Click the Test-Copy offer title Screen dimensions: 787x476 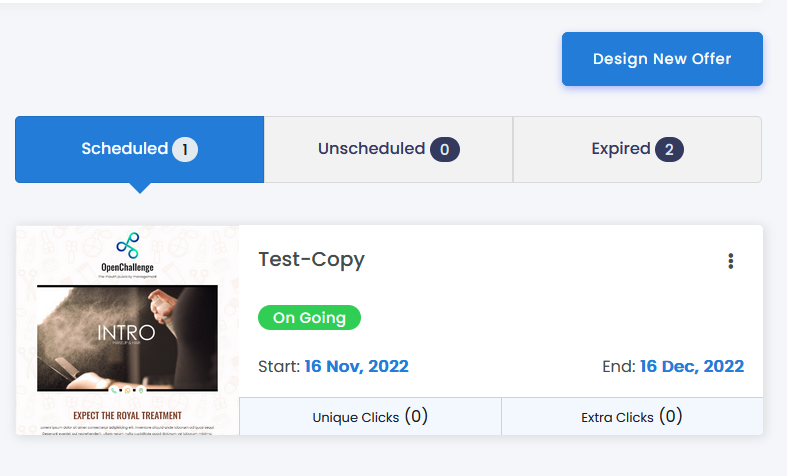click(312, 260)
